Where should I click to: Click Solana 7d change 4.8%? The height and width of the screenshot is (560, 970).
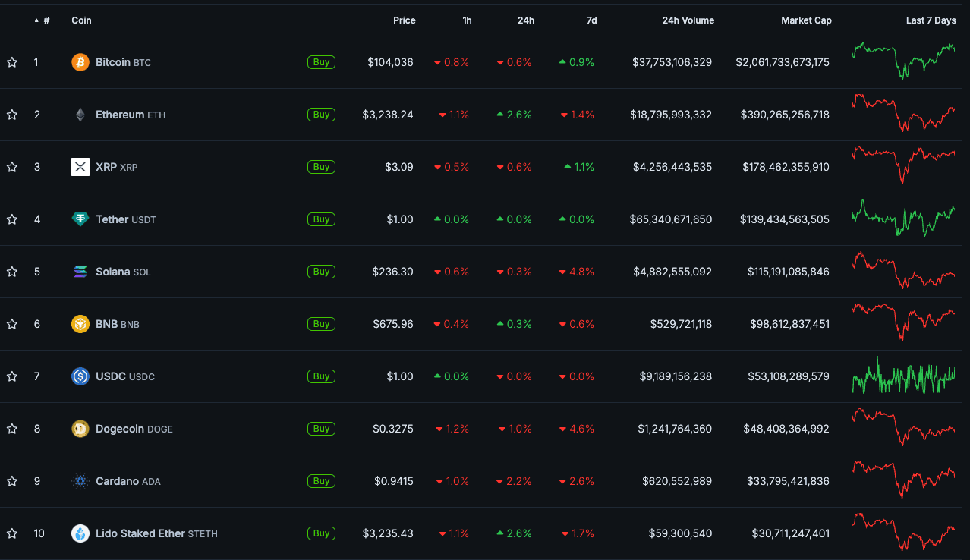[577, 272]
